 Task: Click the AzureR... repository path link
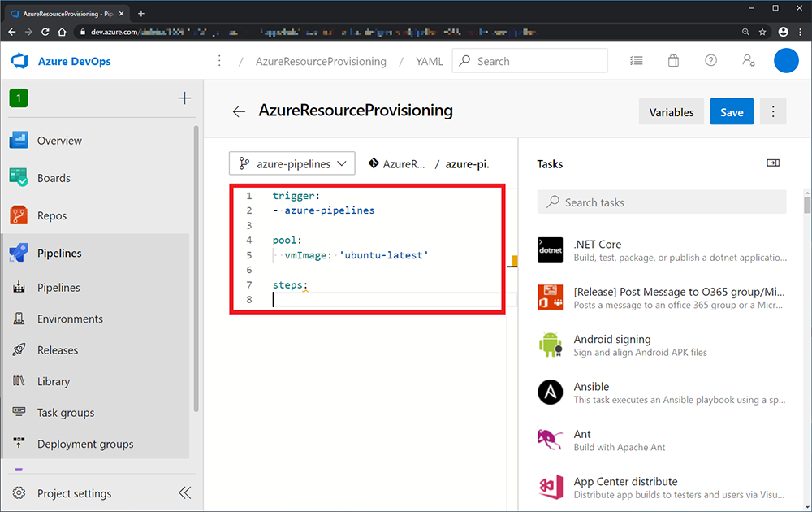point(397,163)
